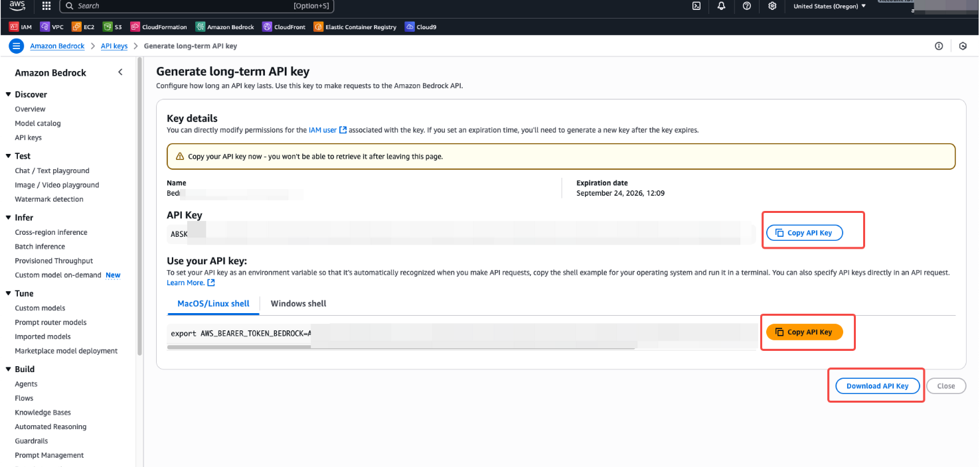Image resolution: width=980 pixels, height=467 pixels.
Task: Open the services grid menu
Action: pos(46,6)
